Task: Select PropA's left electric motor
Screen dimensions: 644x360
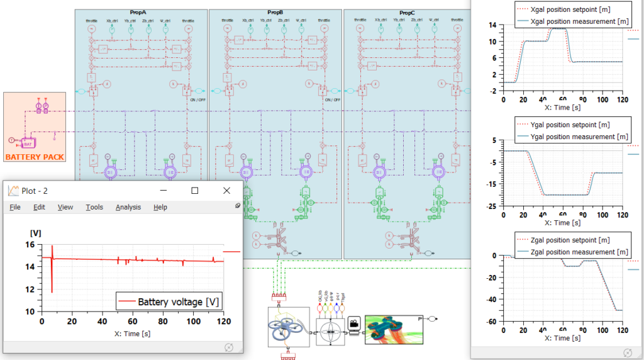Action: [x=111, y=172]
